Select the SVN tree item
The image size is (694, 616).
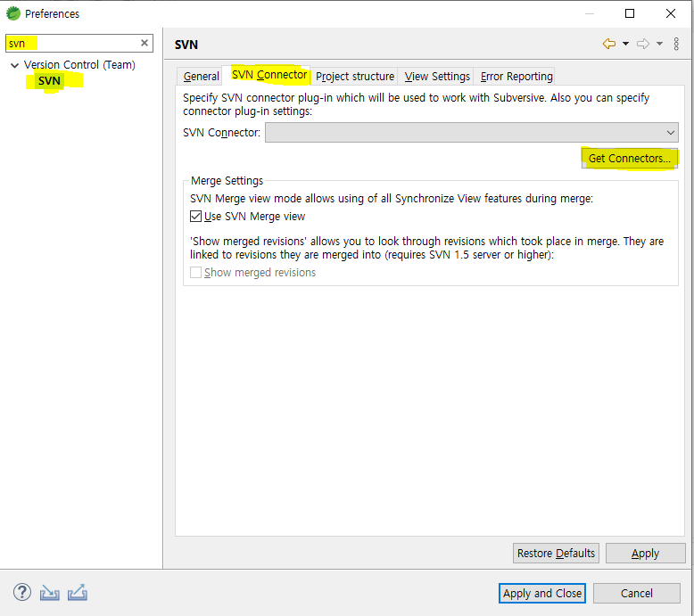(49, 81)
